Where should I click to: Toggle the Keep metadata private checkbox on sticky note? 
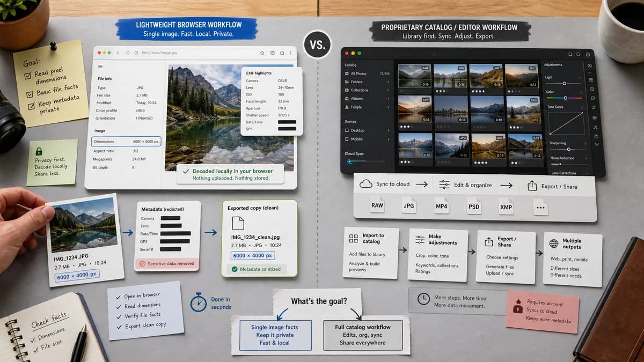(31, 105)
